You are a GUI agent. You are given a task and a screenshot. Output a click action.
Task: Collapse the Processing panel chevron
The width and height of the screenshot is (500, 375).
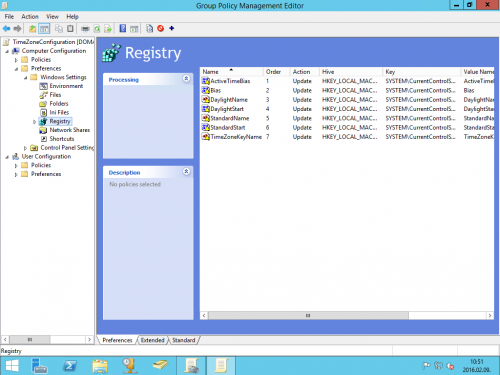[186, 78]
